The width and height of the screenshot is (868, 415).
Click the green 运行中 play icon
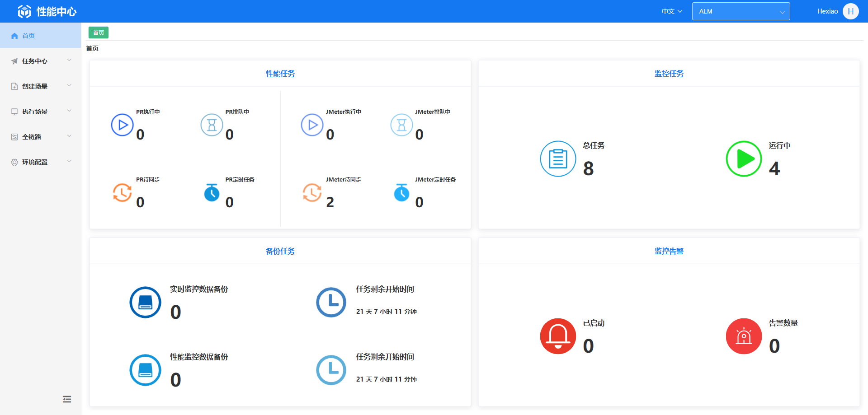tap(744, 159)
